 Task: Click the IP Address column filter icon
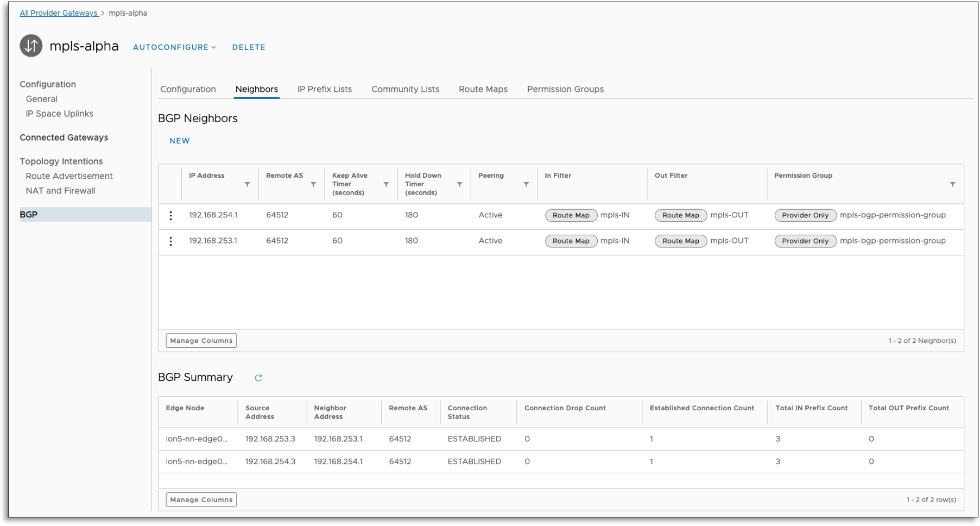(247, 185)
